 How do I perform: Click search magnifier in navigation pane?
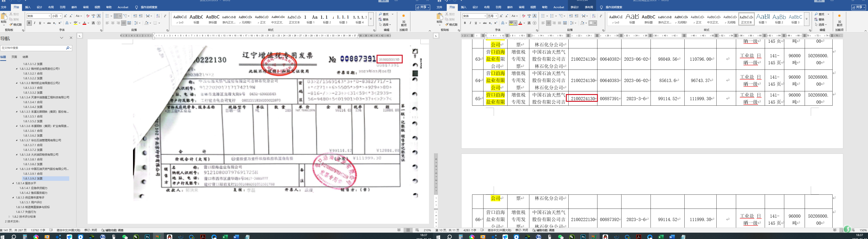click(67, 48)
